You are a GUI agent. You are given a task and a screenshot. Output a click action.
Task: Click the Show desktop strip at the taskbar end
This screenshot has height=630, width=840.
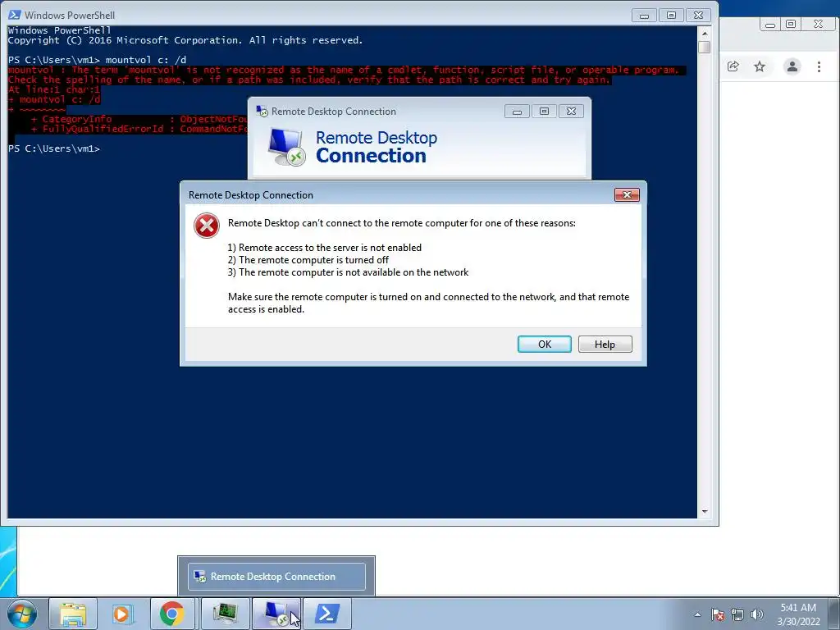tap(834, 614)
